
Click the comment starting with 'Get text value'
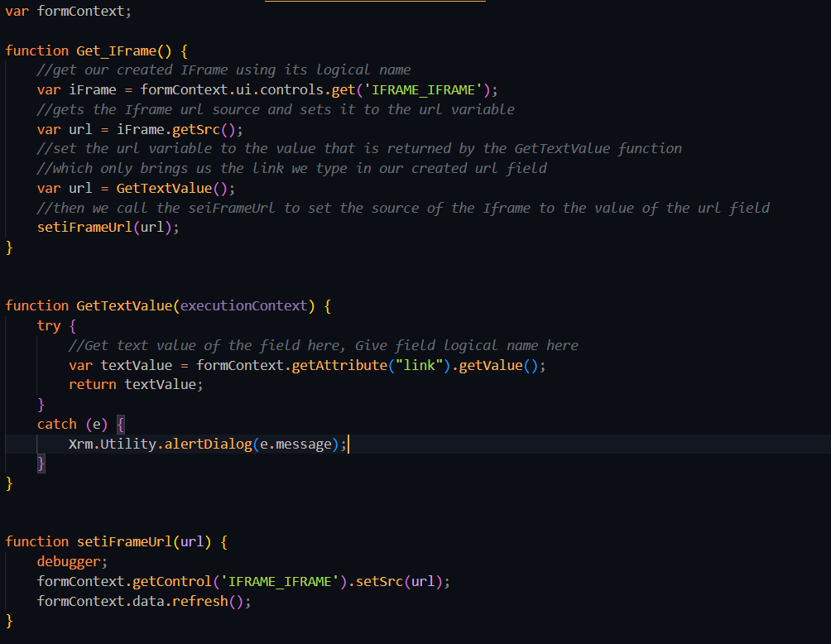[x=324, y=345]
